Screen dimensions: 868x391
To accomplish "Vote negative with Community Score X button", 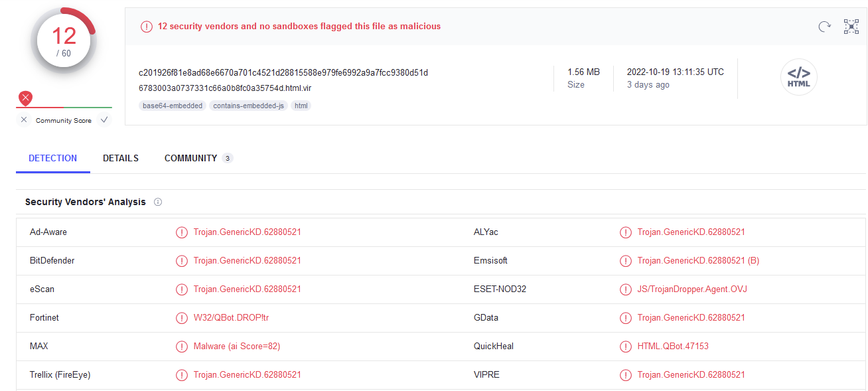I will pyautogui.click(x=24, y=120).
